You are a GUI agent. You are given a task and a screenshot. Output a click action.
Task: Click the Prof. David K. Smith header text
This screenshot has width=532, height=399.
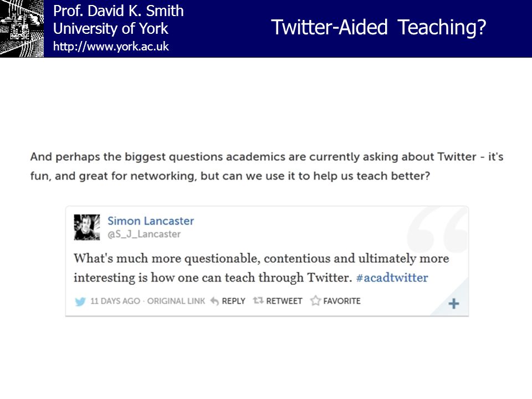pyautogui.click(x=119, y=11)
